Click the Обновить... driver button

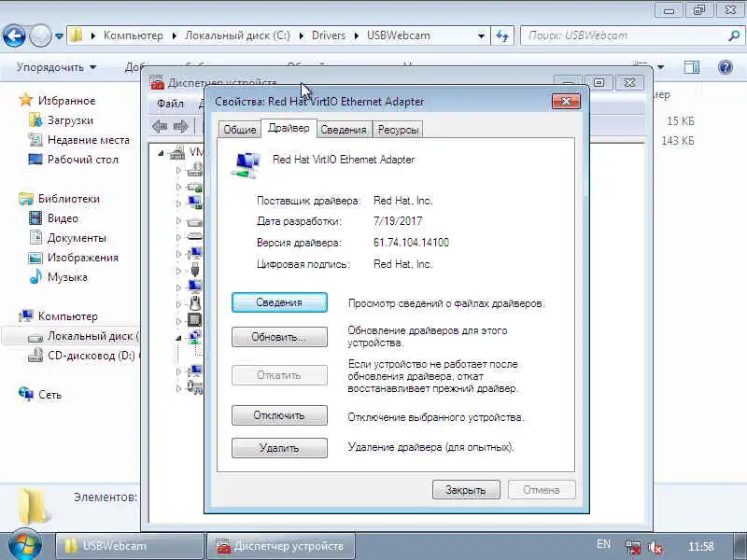(x=279, y=337)
